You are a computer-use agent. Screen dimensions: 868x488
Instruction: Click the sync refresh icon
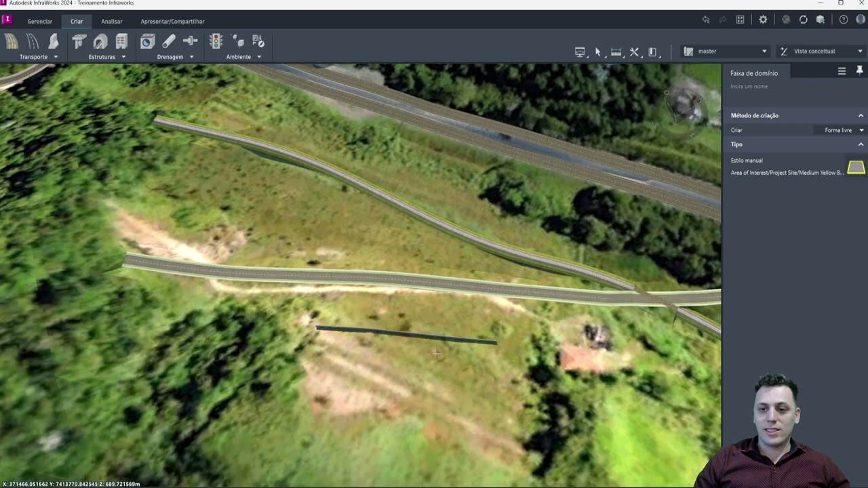coord(804,20)
